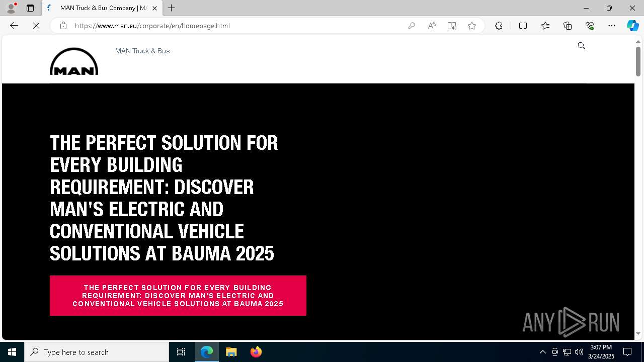Close the MAN Truck & Bus tab
Image resolution: width=644 pixels, height=362 pixels.
coord(154,8)
